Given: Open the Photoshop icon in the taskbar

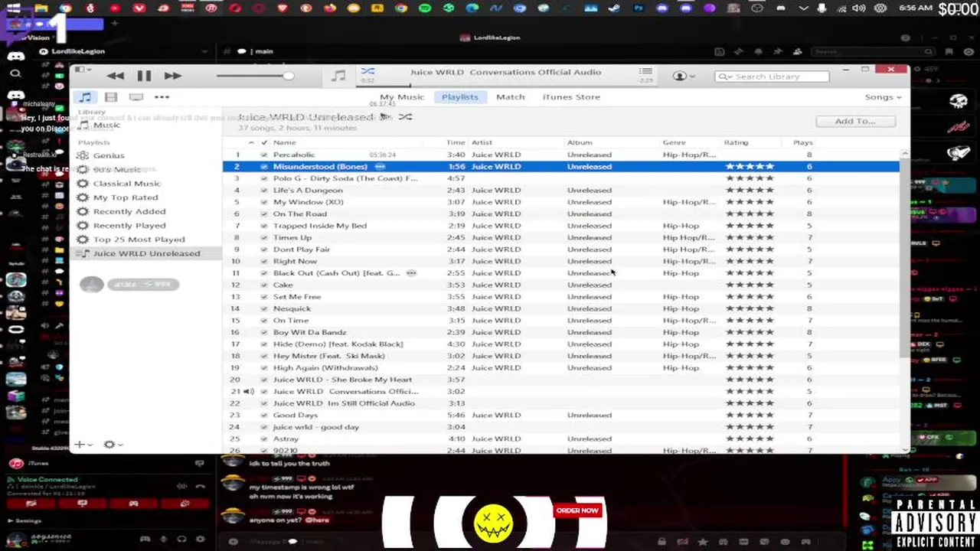Looking at the screenshot, I should 639,8.
